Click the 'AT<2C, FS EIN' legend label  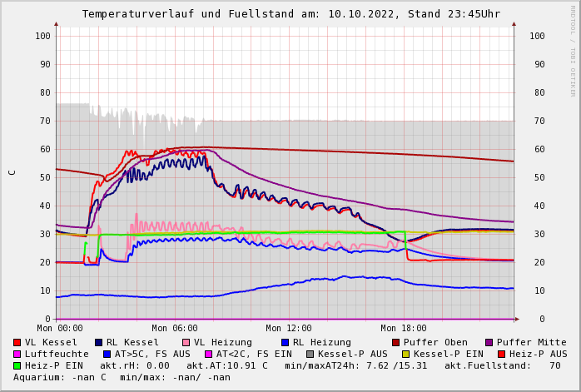[x=254, y=355]
